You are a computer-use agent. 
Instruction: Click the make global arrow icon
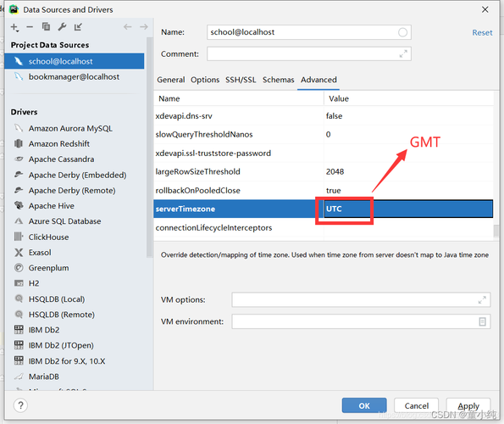pyautogui.click(x=78, y=26)
